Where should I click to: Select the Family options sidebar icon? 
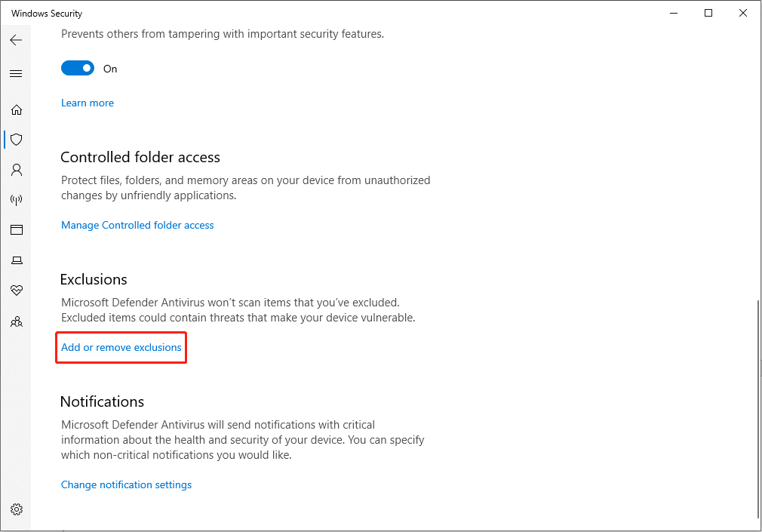coord(17,321)
